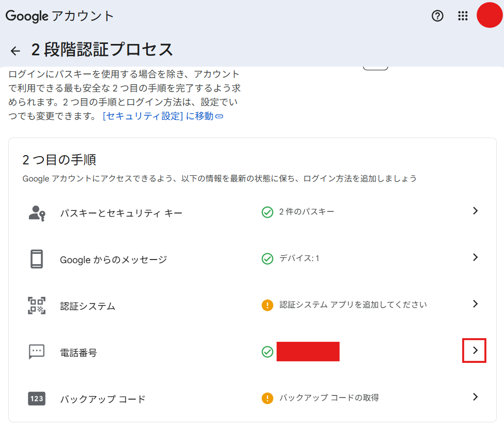504x426 pixels.
Task: Click green checkmark beside 2 件のパスキー
Action: [267, 212]
